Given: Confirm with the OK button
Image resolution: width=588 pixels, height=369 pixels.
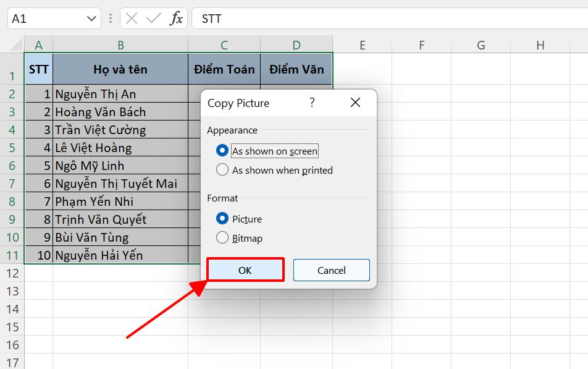Looking at the screenshot, I should 245,270.
